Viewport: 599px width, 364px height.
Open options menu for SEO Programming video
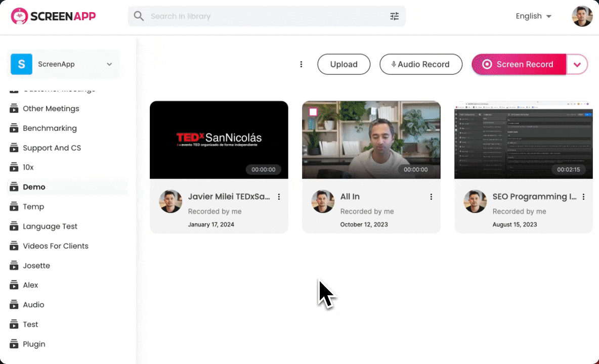tap(583, 197)
